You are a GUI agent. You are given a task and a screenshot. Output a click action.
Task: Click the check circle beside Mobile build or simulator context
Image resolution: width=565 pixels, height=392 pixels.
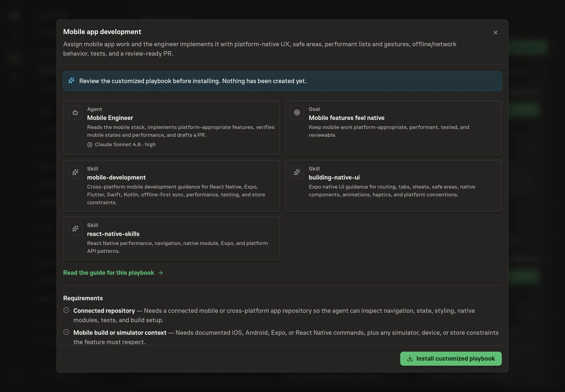pyautogui.click(x=66, y=332)
